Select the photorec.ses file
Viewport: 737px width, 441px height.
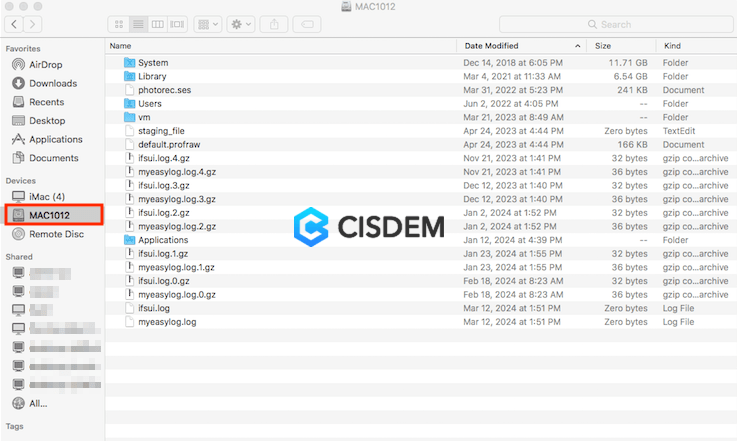[x=165, y=90]
